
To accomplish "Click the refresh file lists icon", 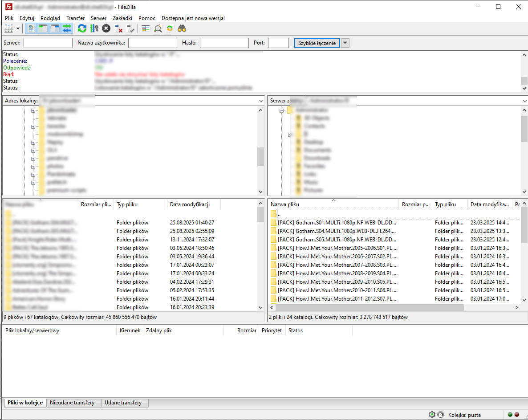I will click(x=82, y=29).
